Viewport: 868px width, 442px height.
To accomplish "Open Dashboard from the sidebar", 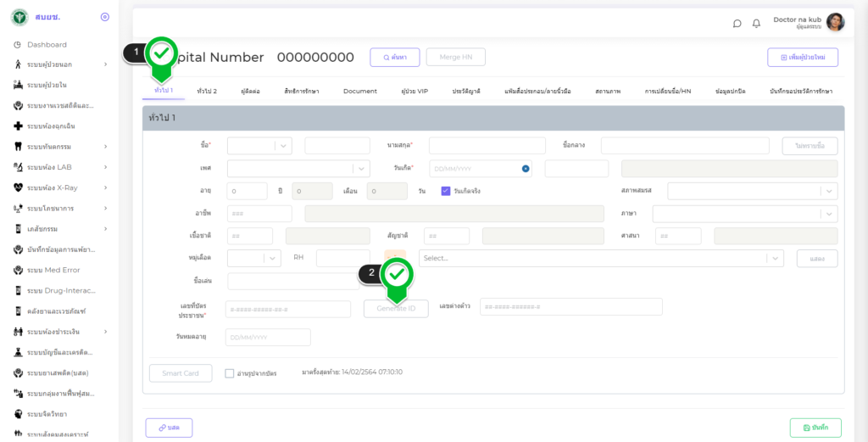I will click(47, 44).
